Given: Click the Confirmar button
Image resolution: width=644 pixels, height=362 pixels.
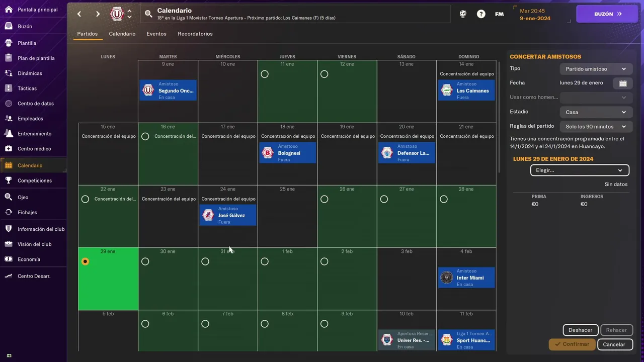Looking at the screenshot, I should 572,344.
